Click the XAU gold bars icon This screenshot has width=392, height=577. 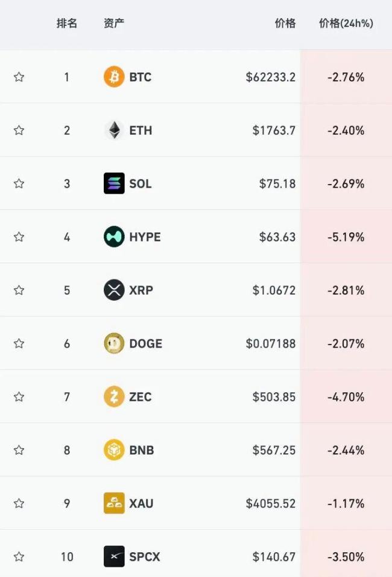point(114,503)
